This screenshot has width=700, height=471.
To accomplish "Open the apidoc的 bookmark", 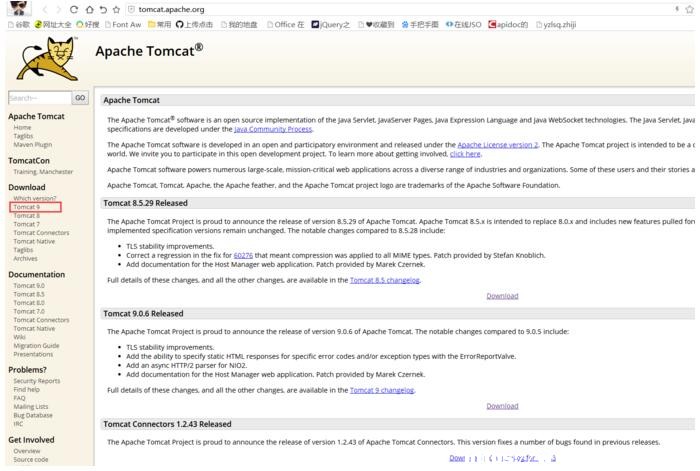I will (508, 25).
